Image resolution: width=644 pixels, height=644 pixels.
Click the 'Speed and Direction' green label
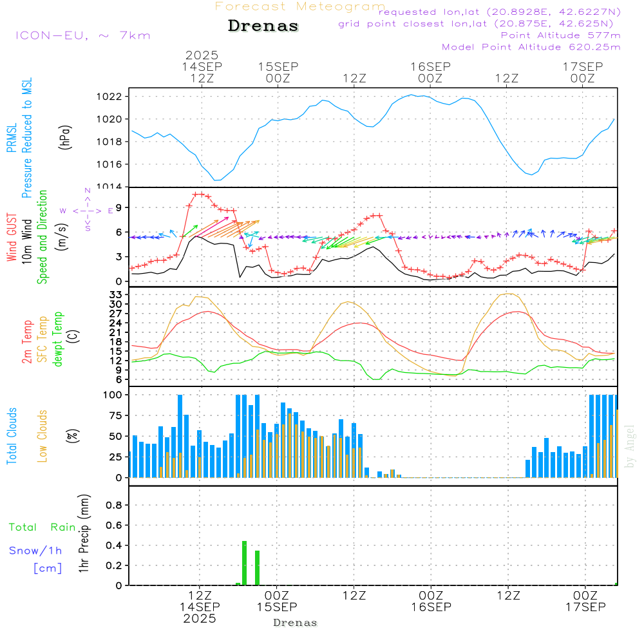pos(43,237)
